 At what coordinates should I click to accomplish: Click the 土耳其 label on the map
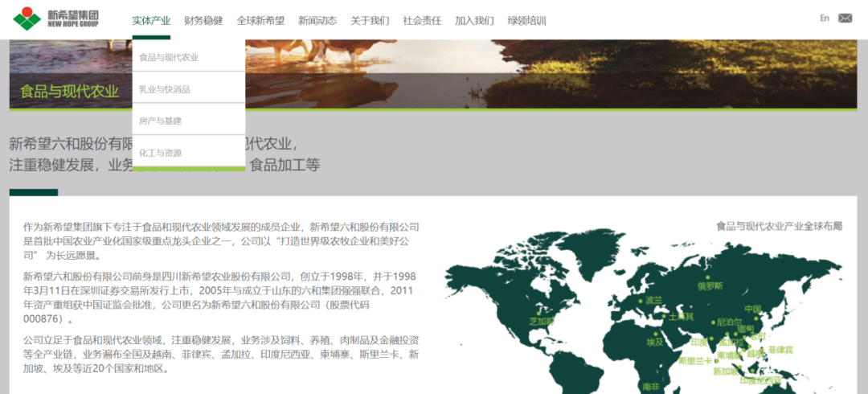(682, 317)
